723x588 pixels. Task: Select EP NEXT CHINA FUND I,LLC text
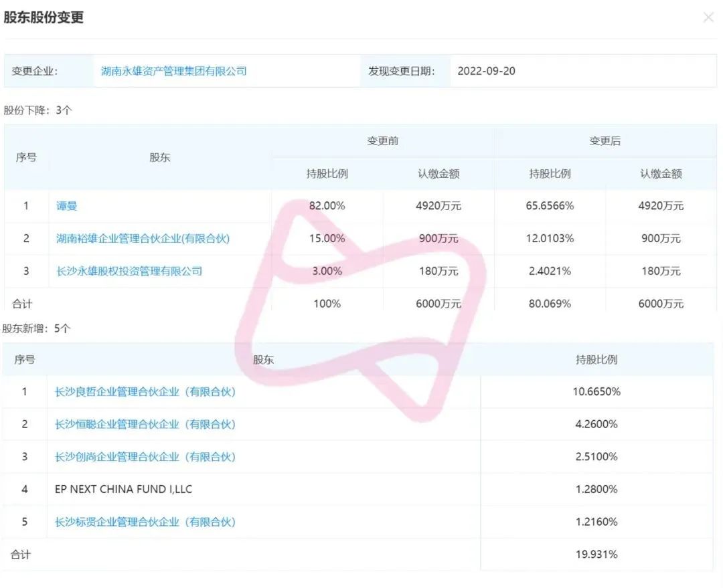(124, 490)
